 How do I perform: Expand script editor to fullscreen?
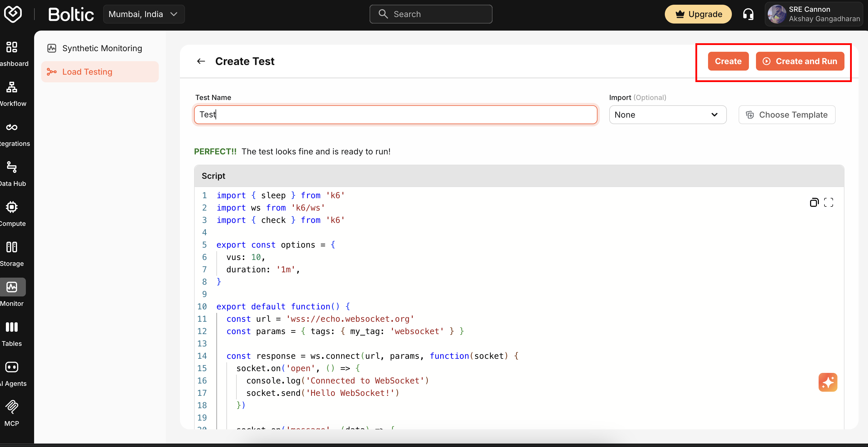point(829,202)
